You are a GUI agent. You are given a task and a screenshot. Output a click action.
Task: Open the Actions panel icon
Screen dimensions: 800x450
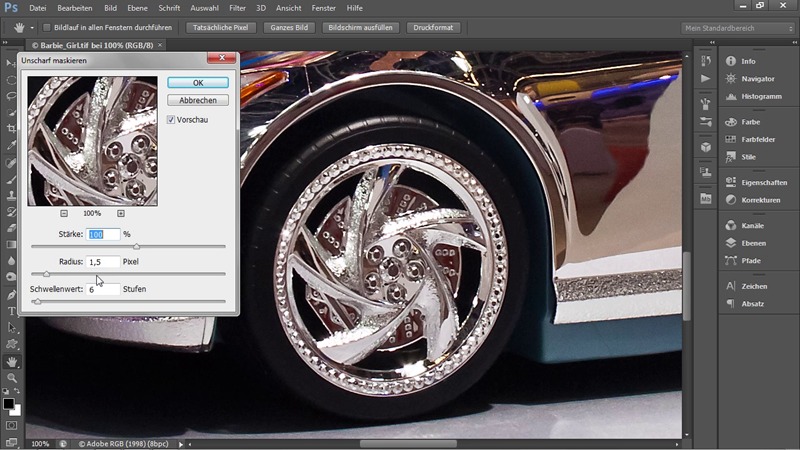706,79
